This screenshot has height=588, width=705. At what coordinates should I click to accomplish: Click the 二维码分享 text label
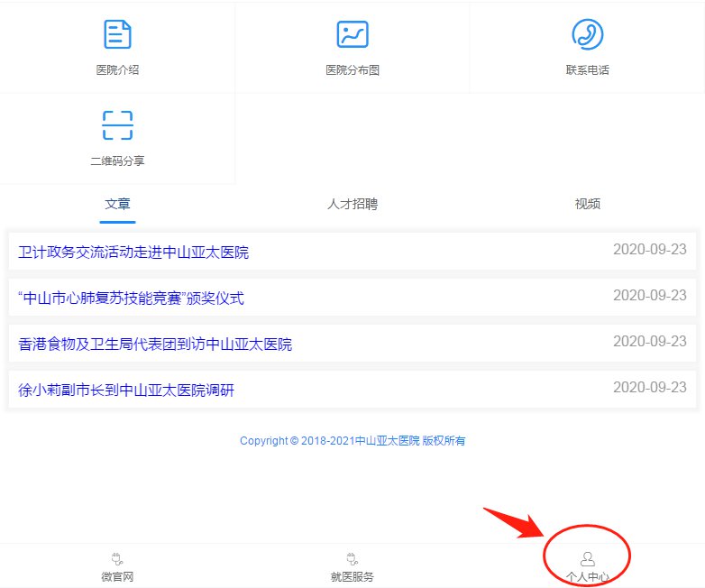[x=117, y=161]
